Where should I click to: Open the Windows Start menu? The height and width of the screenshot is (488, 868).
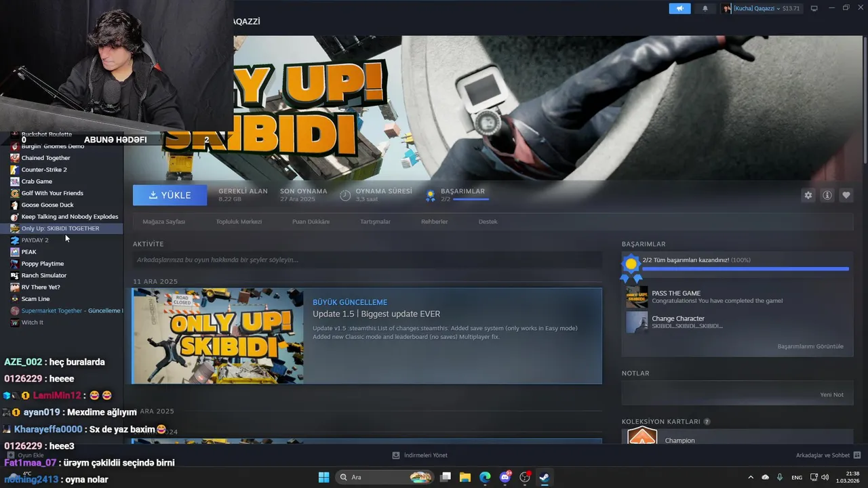323,477
